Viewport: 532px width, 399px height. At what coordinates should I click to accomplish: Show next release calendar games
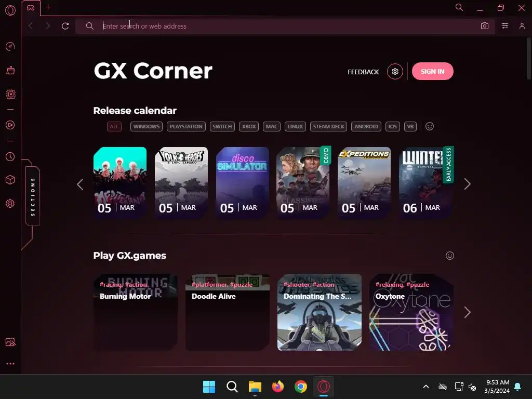(x=467, y=184)
